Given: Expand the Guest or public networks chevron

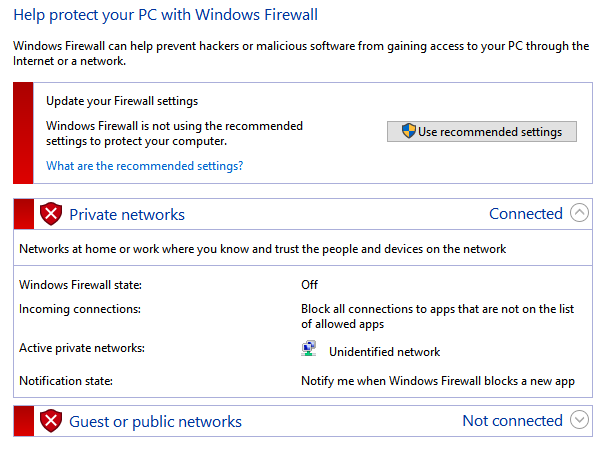Looking at the screenshot, I should (x=579, y=420).
